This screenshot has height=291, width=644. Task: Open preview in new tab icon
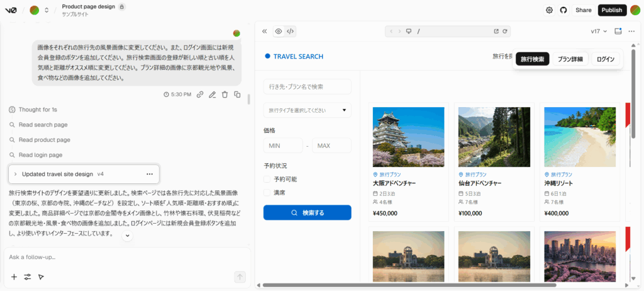[496, 31]
